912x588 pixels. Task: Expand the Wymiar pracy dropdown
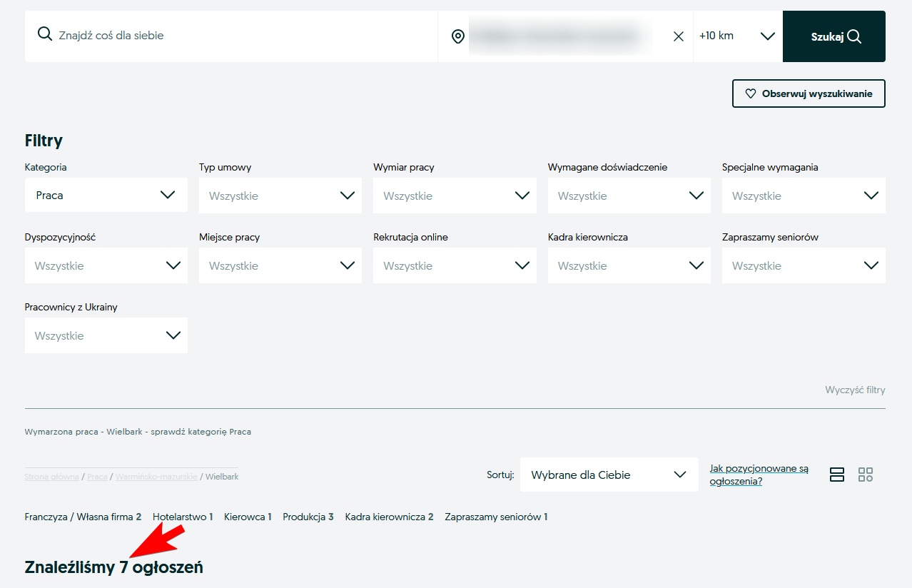455,196
